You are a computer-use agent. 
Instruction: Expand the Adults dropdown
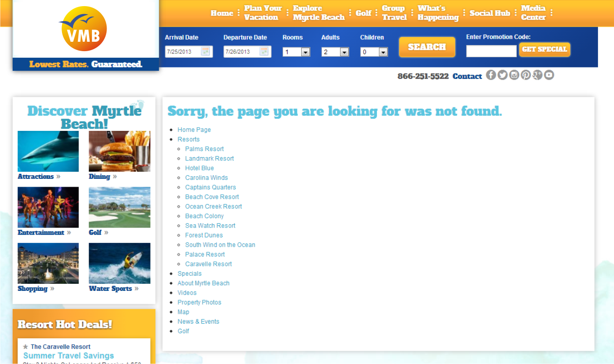(335, 52)
